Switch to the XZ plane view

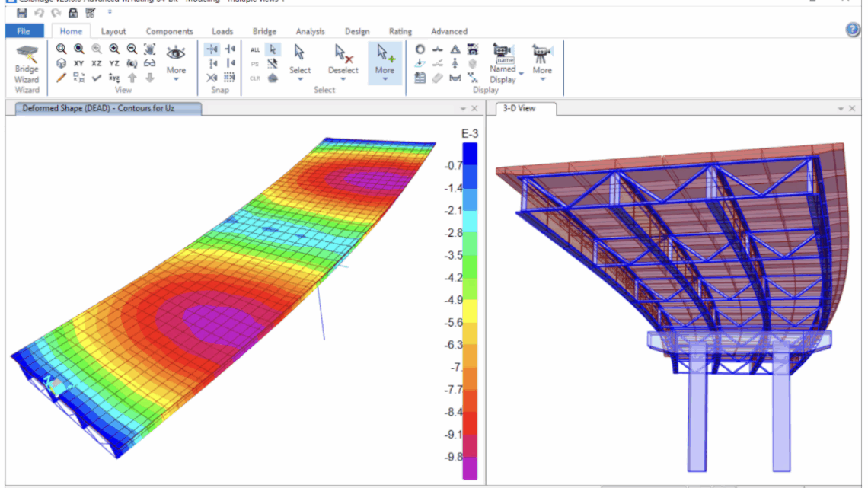pos(97,63)
